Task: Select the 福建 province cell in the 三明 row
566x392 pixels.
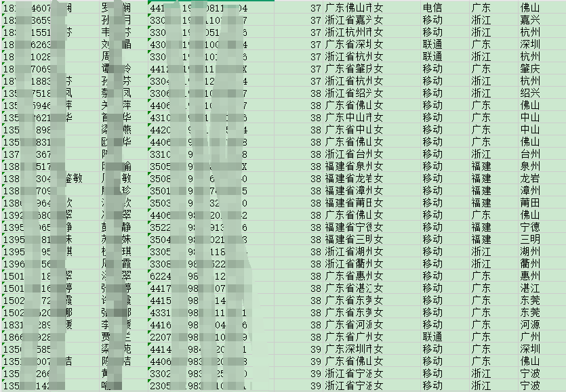Action: (x=481, y=240)
